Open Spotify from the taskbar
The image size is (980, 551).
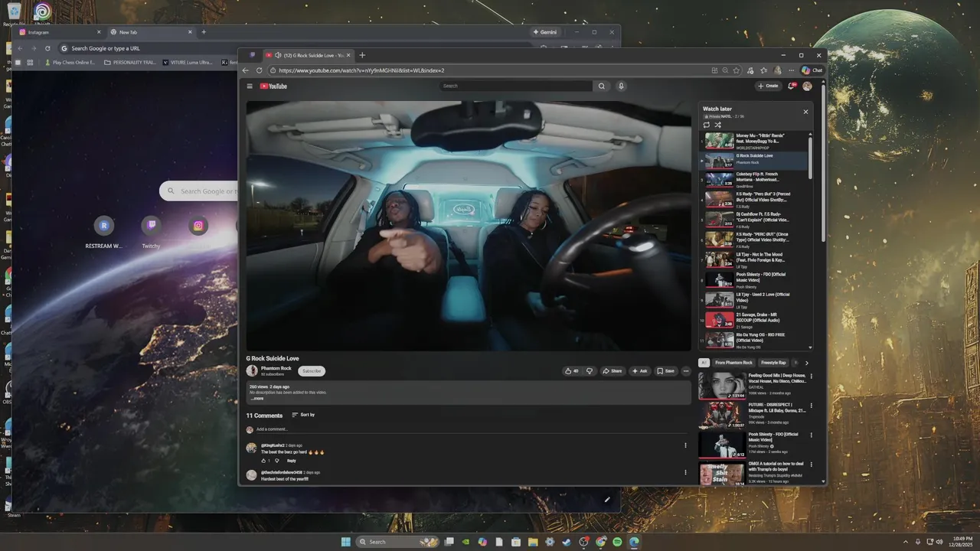pyautogui.click(x=617, y=542)
